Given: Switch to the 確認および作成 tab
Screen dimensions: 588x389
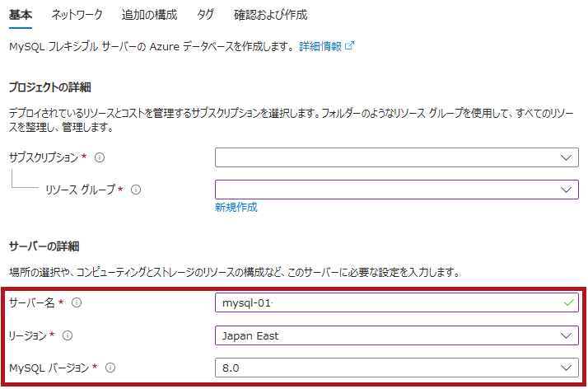Looking at the screenshot, I should [x=270, y=15].
